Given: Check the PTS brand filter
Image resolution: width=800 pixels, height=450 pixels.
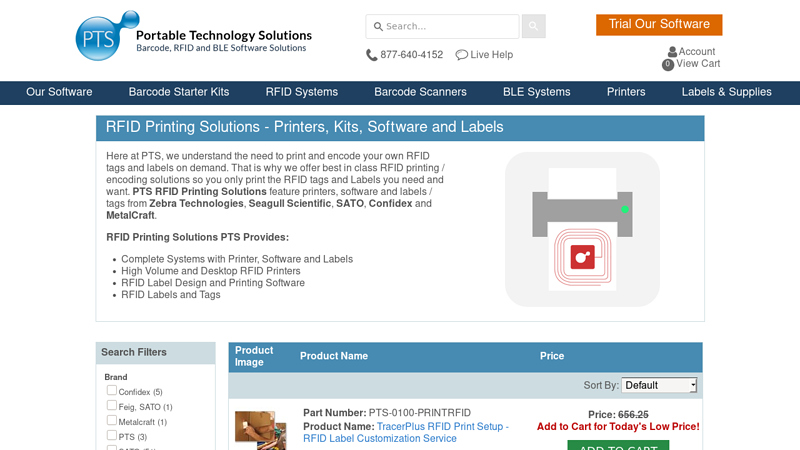Looking at the screenshot, I should click(x=112, y=435).
